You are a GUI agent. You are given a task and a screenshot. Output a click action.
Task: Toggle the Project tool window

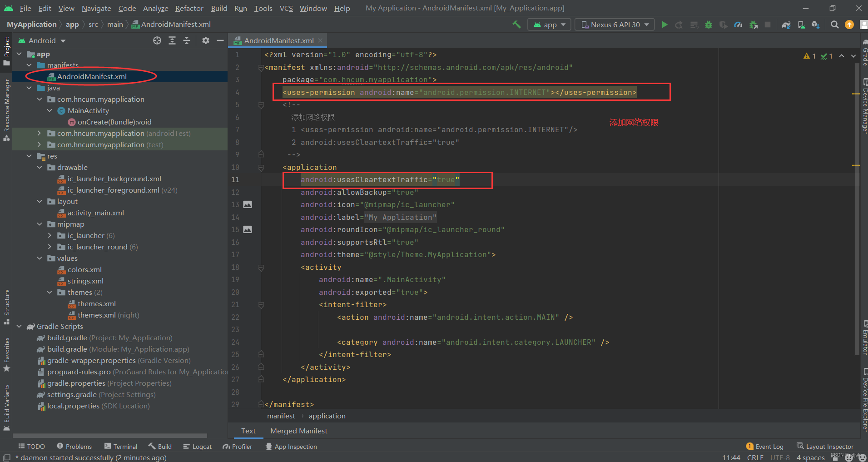[x=6, y=51]
